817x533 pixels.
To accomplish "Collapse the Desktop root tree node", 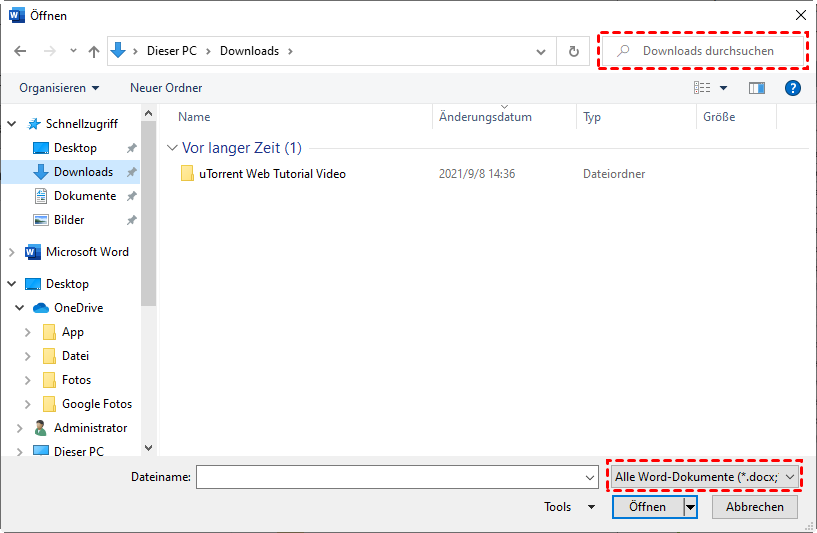I will pyautogui.click(x=11, y=284).
